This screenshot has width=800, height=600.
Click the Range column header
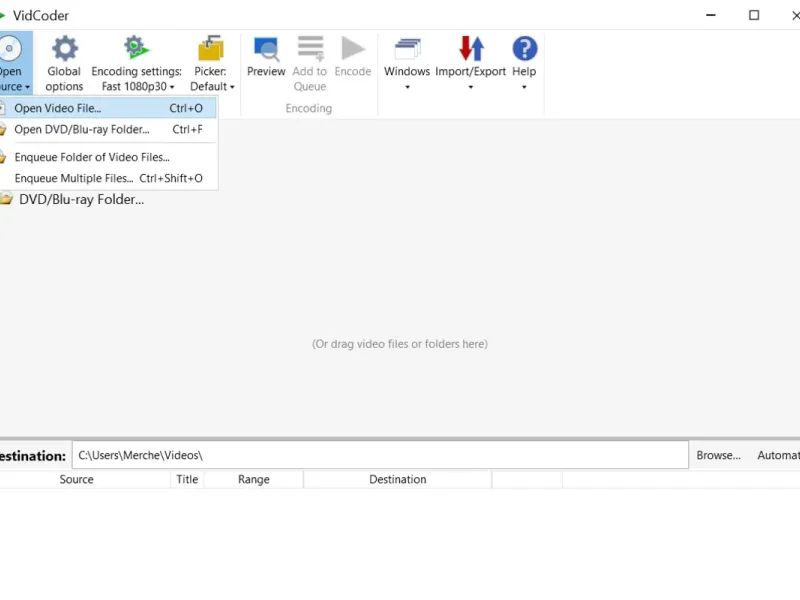254,480
